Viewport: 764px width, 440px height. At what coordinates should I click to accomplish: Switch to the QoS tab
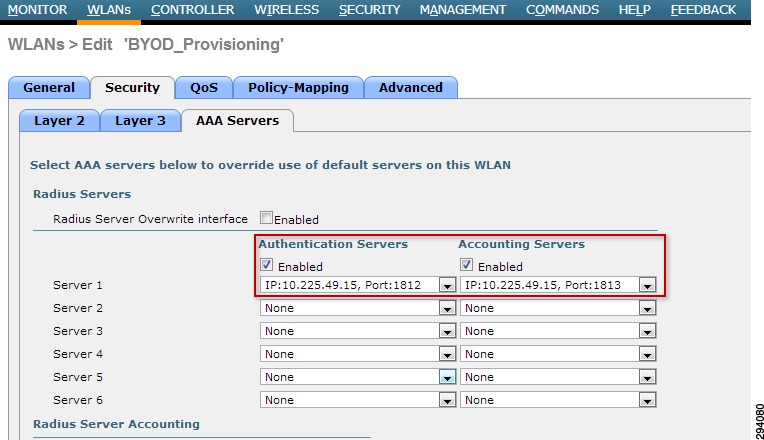tap(204, 88)
